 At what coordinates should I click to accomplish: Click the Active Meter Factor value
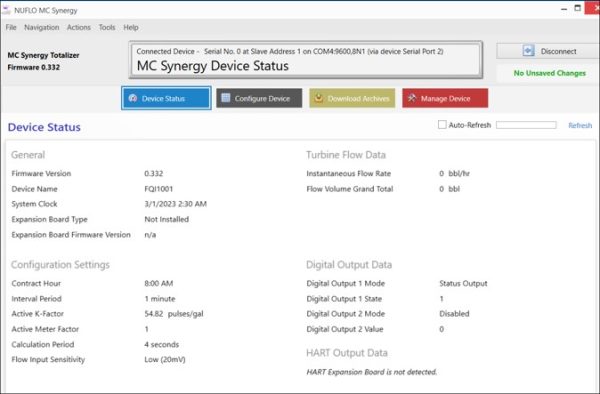click(x=147, y=329)
